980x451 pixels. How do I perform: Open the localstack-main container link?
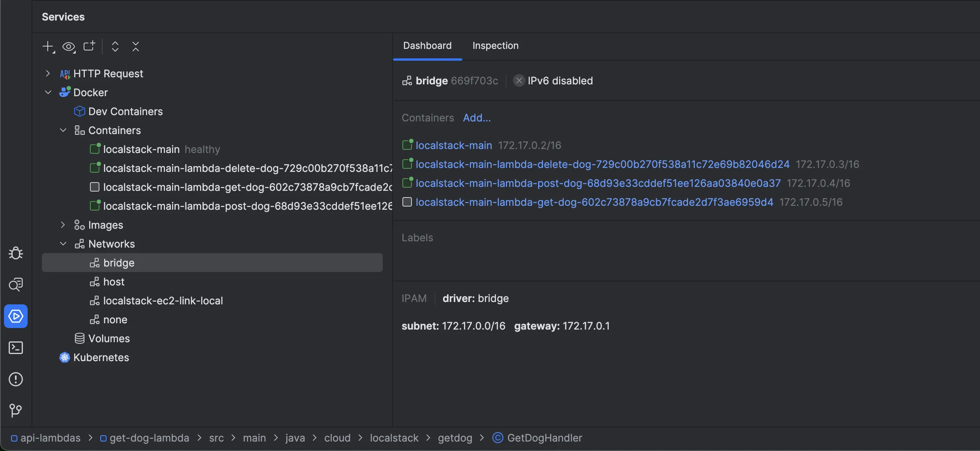[x=454, y=145]
